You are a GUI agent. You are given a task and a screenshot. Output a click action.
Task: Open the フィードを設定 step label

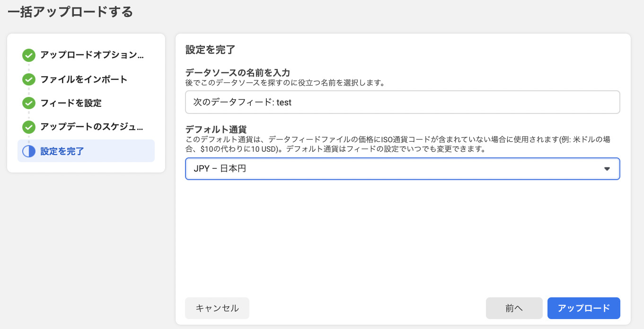click(71, 103)
